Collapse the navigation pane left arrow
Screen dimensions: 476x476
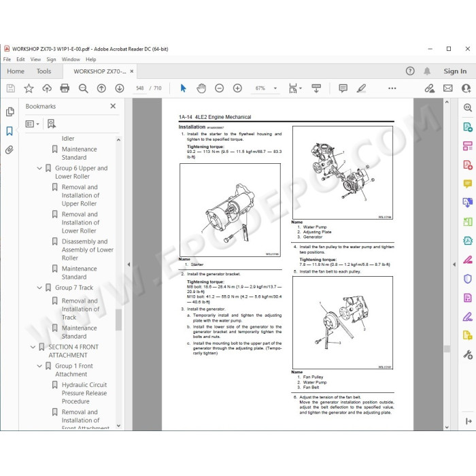click(x=129, y=265)
